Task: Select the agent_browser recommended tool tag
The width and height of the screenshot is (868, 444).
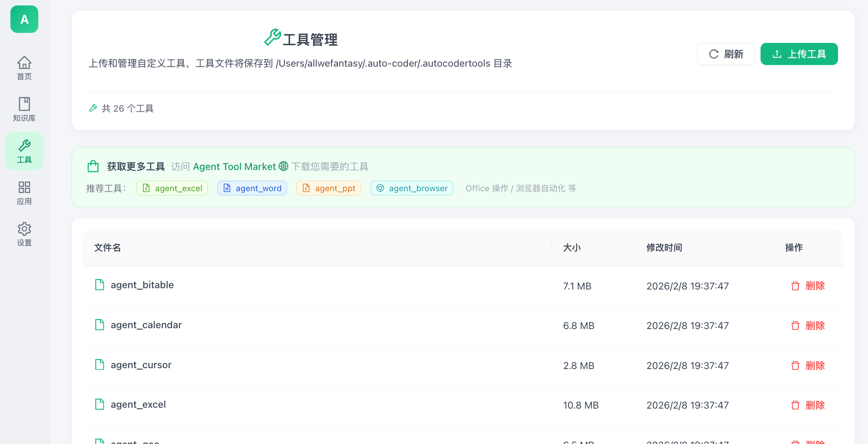Action: [x=412, y=188]
